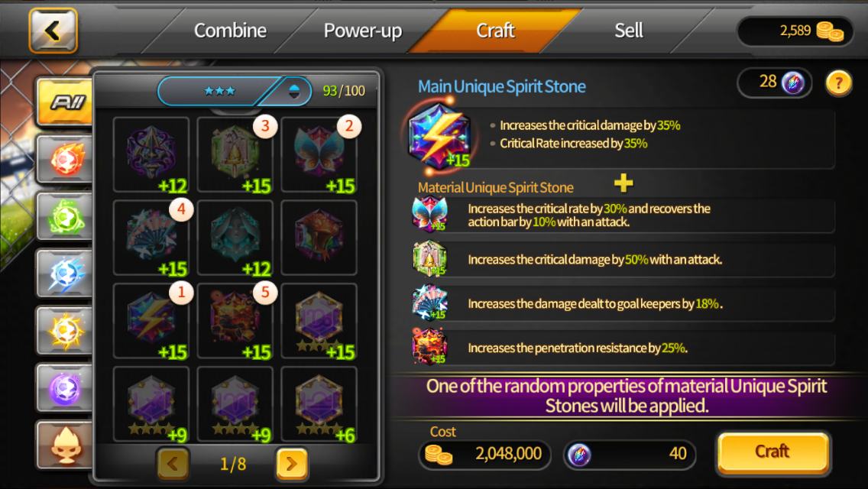Viewport: 868px width, 489px height.
Task: Select the red fire element filter
Action: [65, 160]
